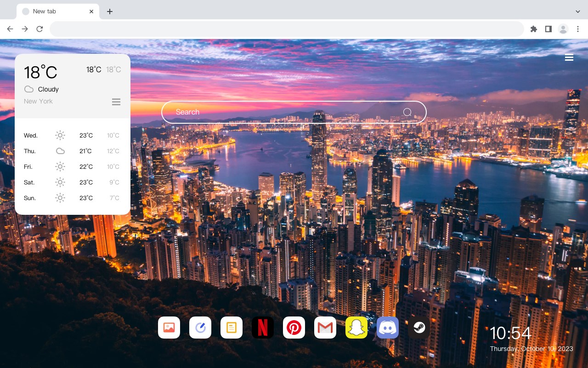Click Sunday's low of 7°C
Screen dimensions: 588x368
(x=114, y=198)
